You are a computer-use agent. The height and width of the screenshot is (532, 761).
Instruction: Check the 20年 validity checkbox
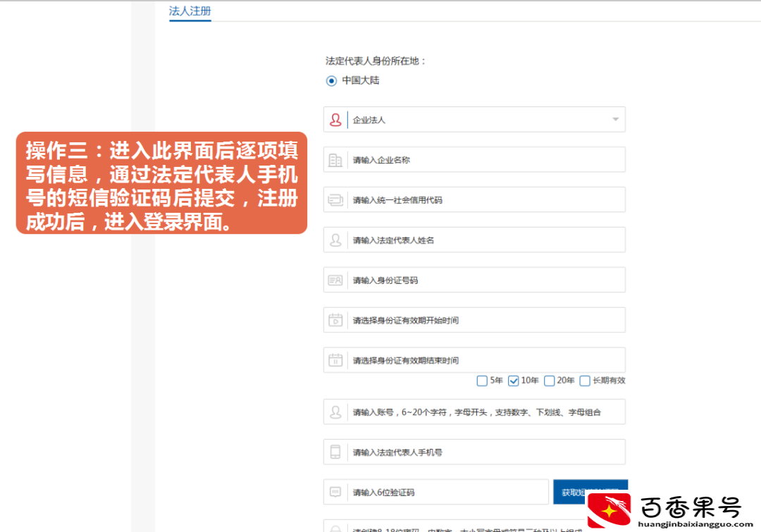[x=550, y=381]
